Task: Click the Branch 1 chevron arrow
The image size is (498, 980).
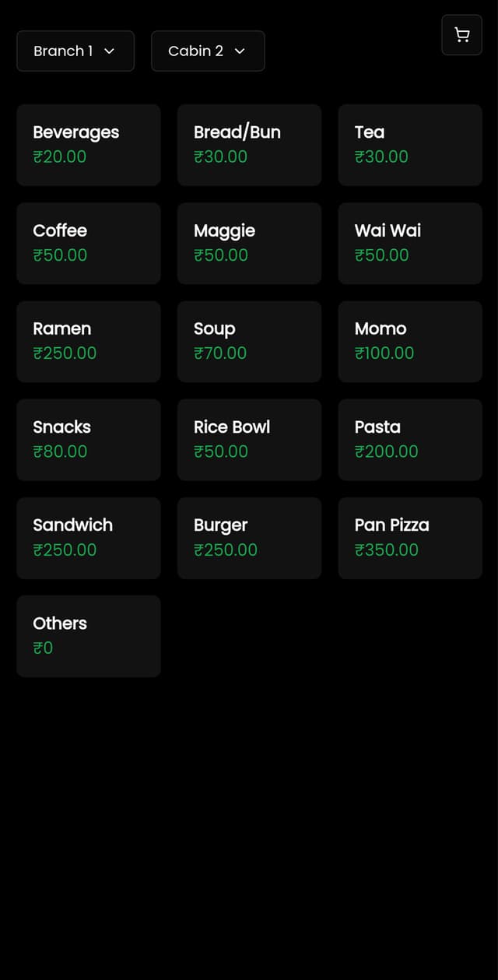Action: 110,51
